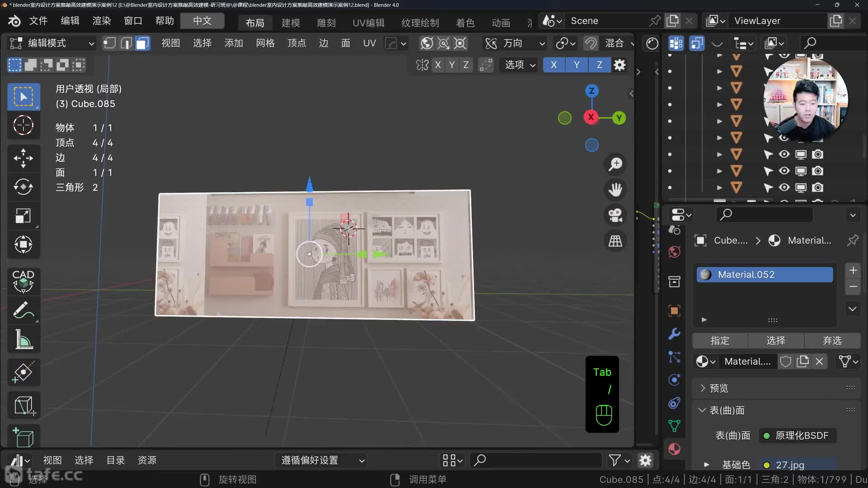
Task: Open the Mesh menu in header
Action: (265, 43)
